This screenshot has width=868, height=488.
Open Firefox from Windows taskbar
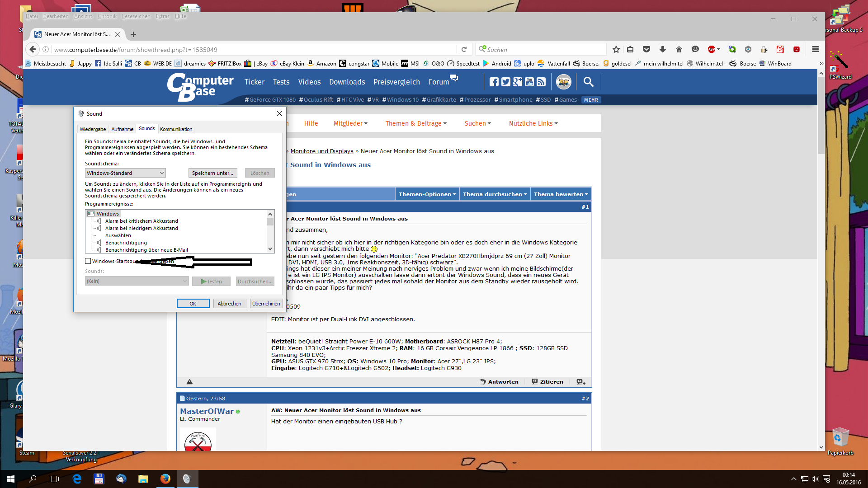pos(165,479)
